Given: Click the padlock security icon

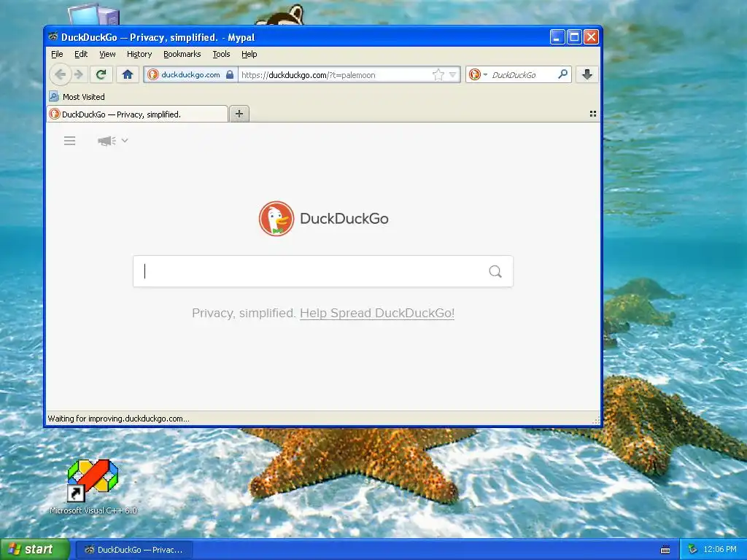Looking at the screenshot, I should tap(230, 75).
